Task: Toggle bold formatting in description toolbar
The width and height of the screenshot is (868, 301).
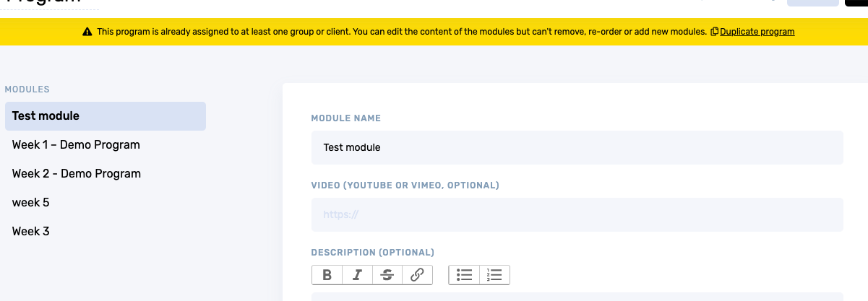Action: point(327,275)
